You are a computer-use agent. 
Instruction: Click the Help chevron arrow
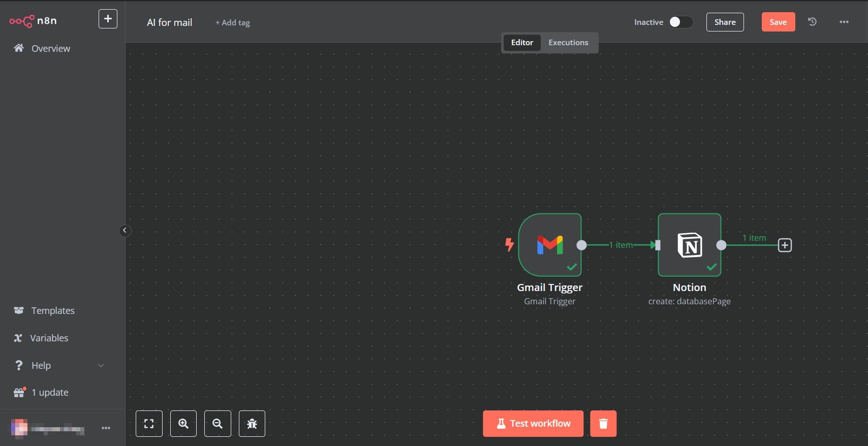101,365
